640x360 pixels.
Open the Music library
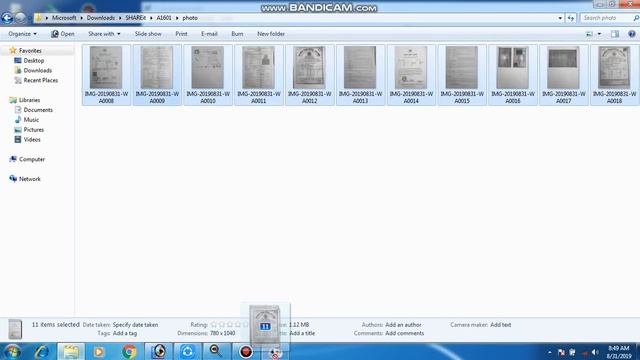click(31, 120)
